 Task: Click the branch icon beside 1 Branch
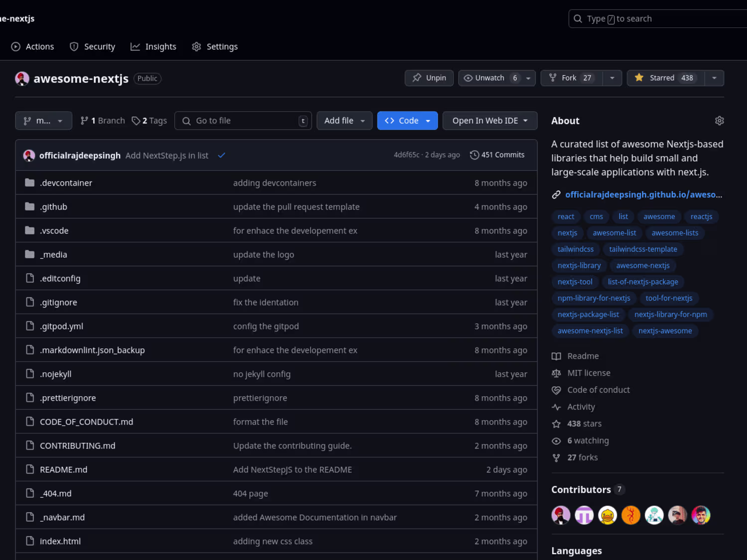[84, 120]
